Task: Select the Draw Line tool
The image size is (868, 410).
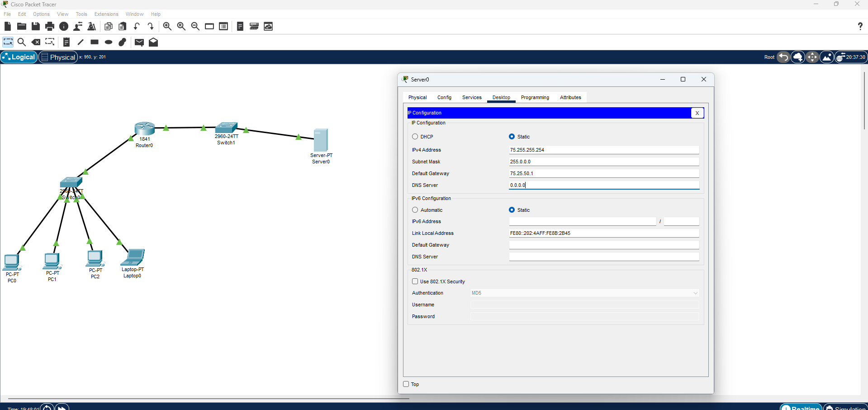Action: click(x=81, y=42)
